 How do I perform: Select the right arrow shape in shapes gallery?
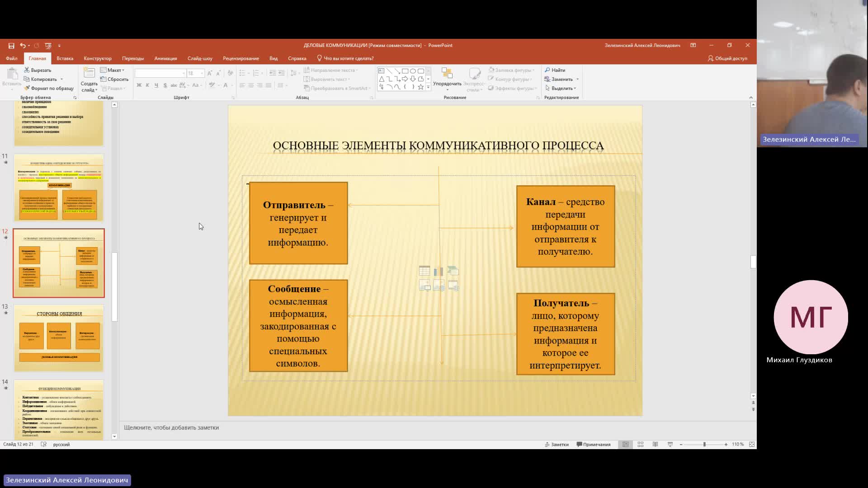point(405,79)
